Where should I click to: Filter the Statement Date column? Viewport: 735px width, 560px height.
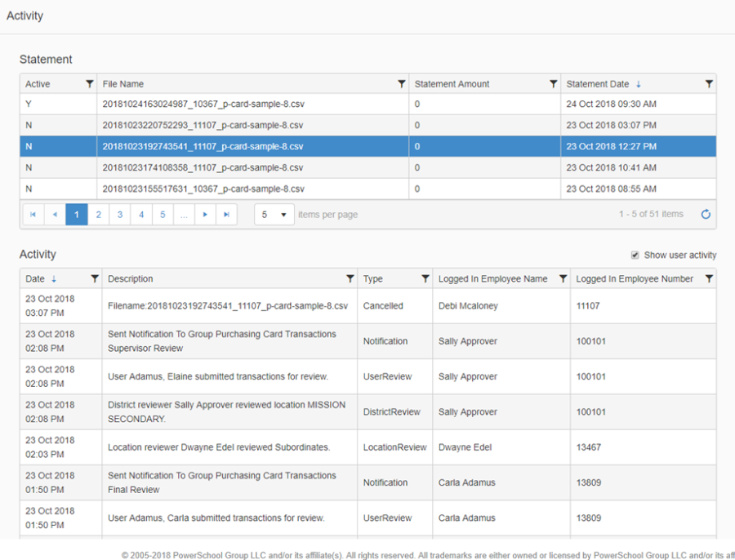[708, 84]
